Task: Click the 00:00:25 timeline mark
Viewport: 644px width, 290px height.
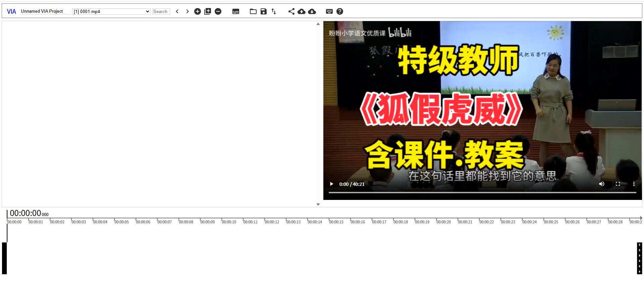Action: pos(551,222)
